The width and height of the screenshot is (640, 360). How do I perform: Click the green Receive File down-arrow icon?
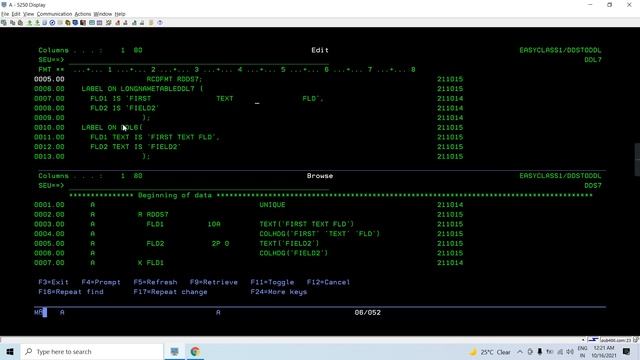pos(37,22)
